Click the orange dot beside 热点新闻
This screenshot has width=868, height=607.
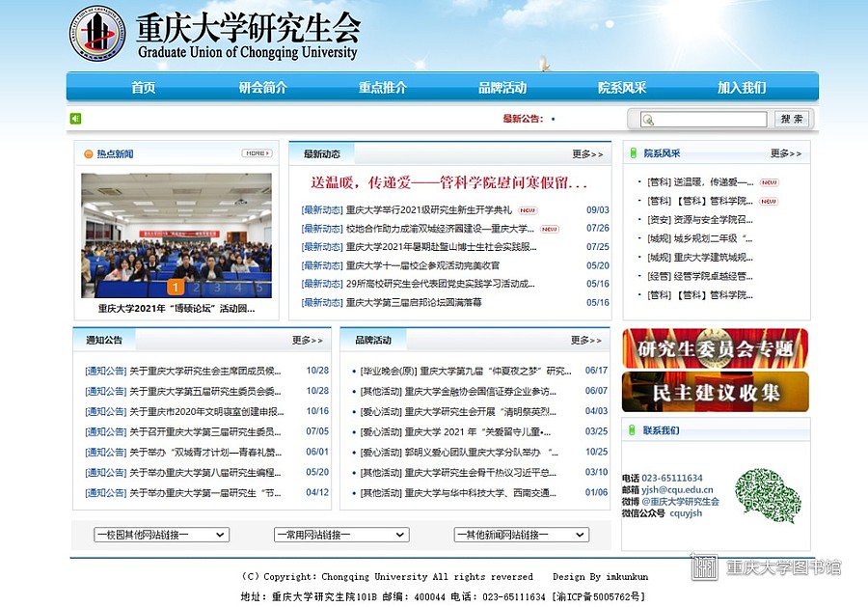(x=88, y=154)
